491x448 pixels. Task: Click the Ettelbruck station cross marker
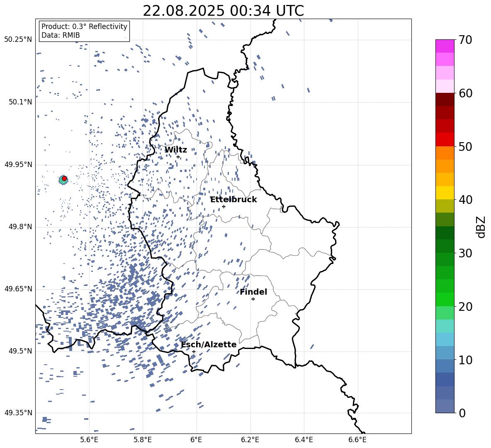pos(224,206)
